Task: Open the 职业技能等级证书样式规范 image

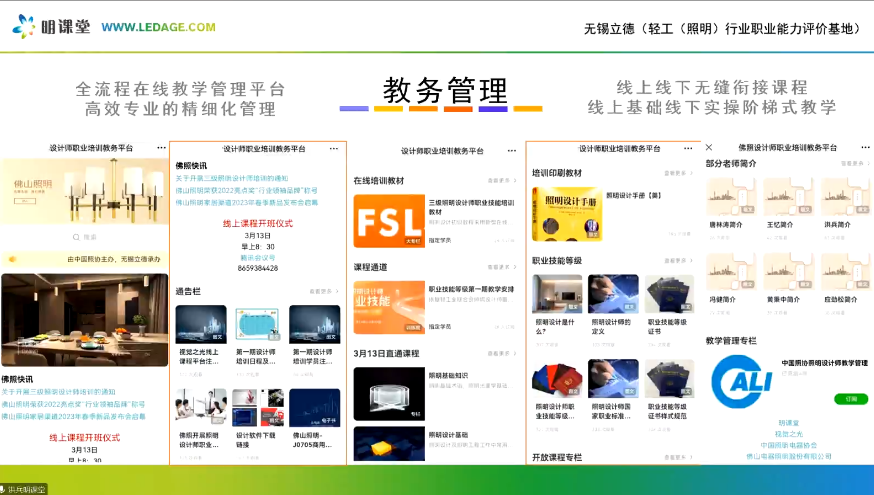Action: coord(669,378)
